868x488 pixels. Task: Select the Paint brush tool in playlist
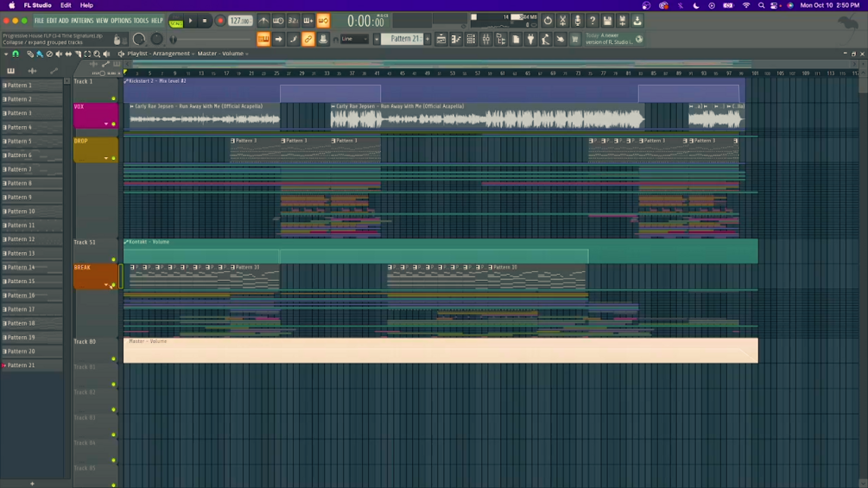(x=40, y=54)
